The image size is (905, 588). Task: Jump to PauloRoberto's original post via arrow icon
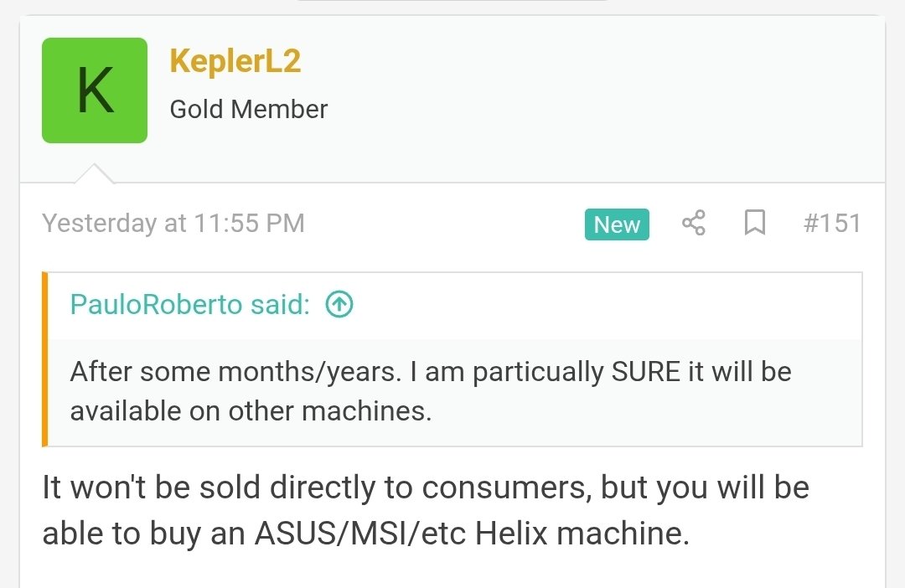(339, 305)
